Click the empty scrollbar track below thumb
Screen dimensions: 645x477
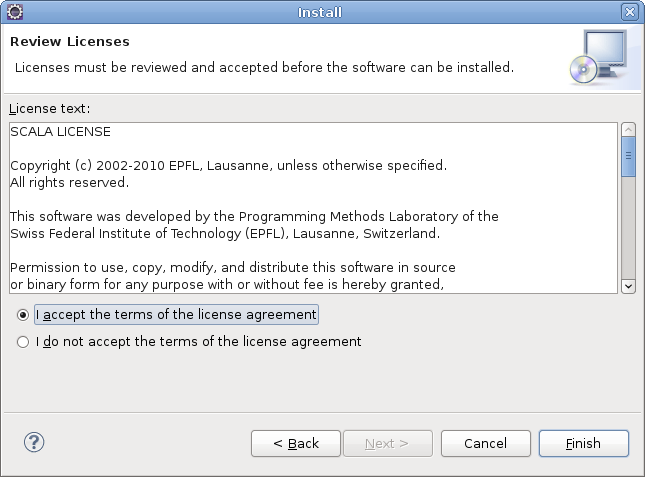pos(629,228)
